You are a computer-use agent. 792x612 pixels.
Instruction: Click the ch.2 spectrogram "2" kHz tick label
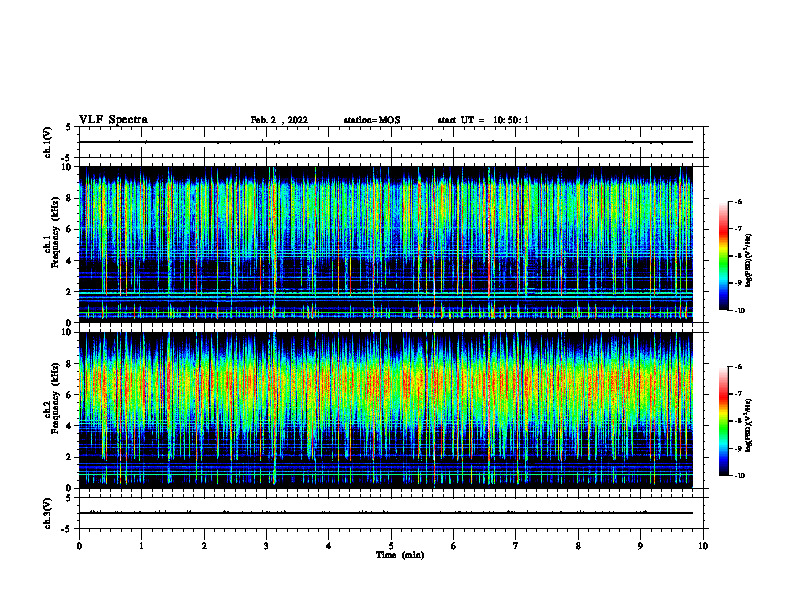click(69, 457)
